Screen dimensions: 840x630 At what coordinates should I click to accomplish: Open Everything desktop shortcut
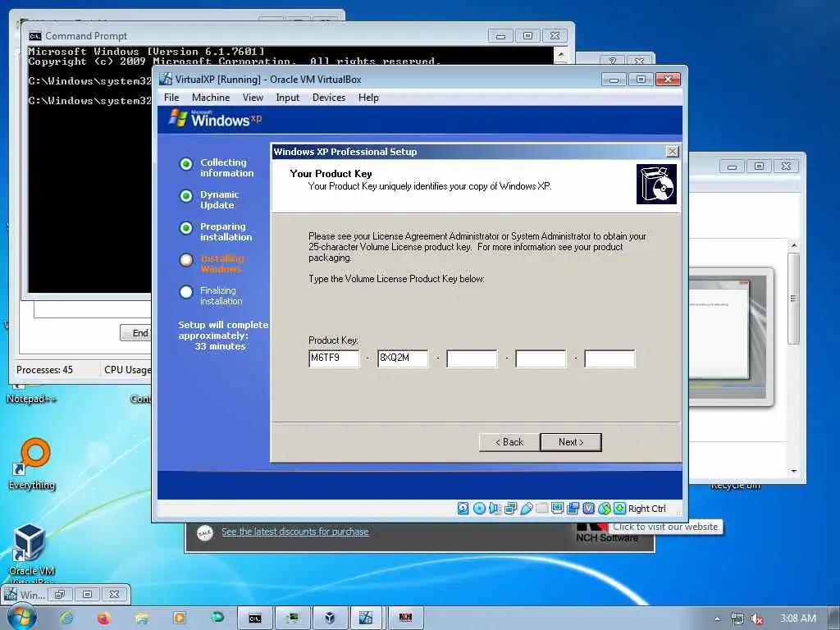pyautogui.click(x=32, y=464)
